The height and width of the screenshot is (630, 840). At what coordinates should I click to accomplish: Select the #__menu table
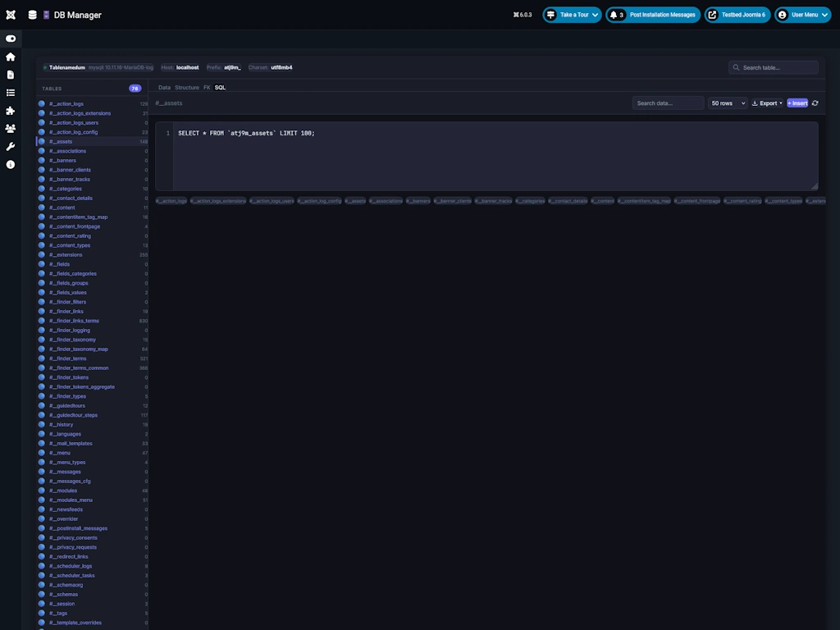coord(93,453)
